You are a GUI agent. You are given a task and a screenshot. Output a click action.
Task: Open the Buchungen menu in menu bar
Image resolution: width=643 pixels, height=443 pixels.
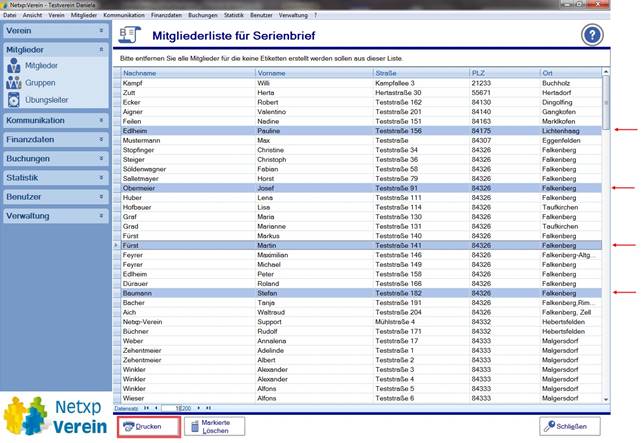tap(203, 15)
